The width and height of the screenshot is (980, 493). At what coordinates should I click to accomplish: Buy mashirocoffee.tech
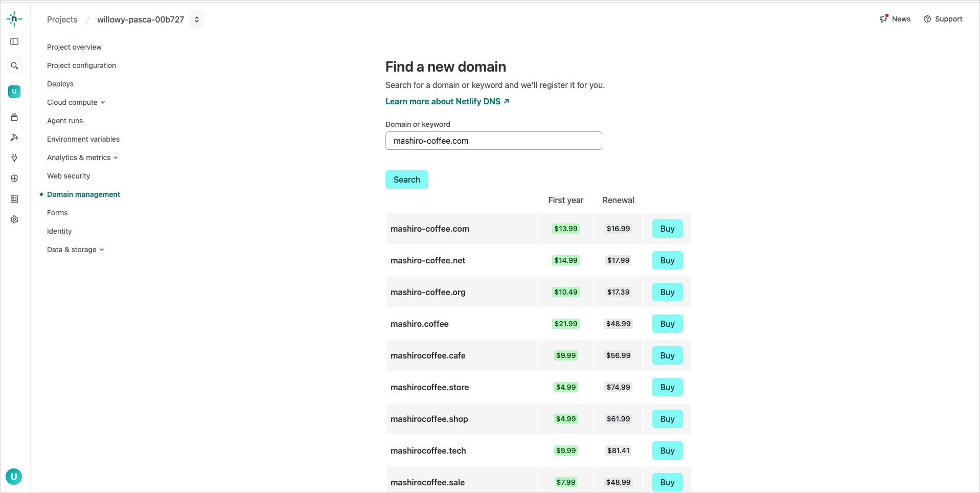(667, 451)
